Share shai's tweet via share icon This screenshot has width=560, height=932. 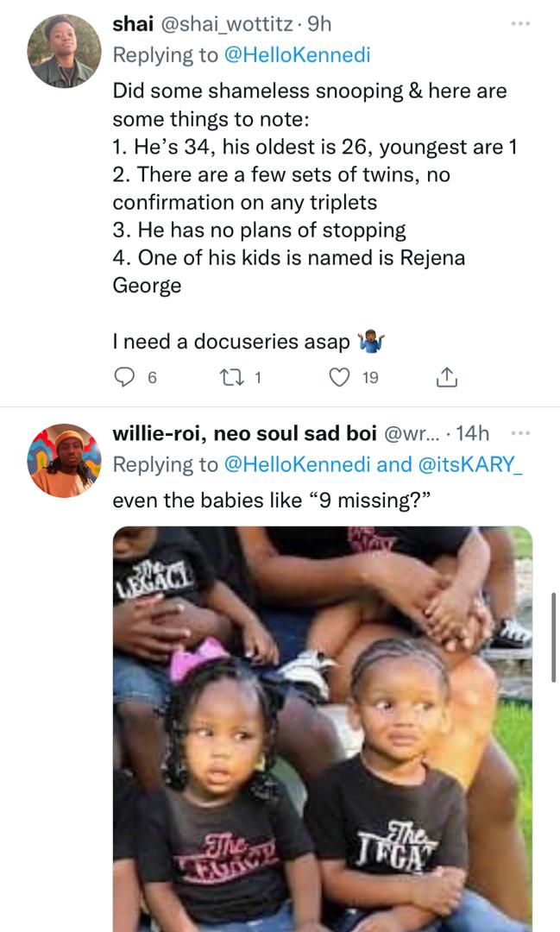point(447,376)
